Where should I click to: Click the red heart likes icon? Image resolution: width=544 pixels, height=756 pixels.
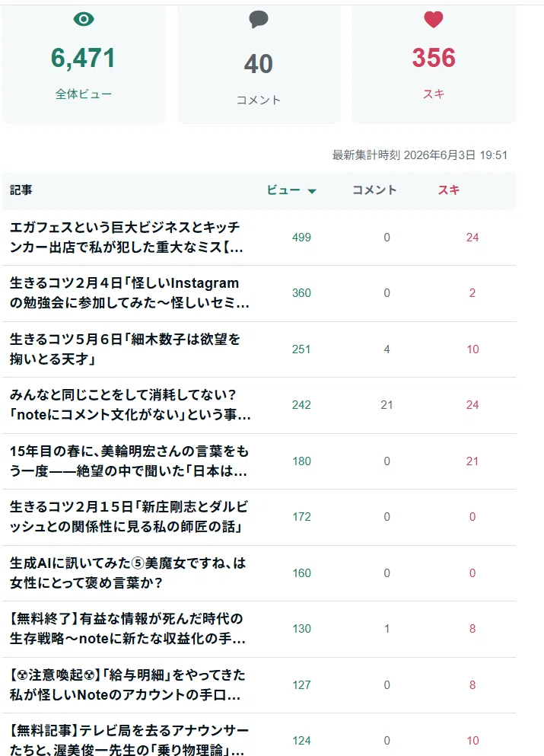[x=433, y=19]
